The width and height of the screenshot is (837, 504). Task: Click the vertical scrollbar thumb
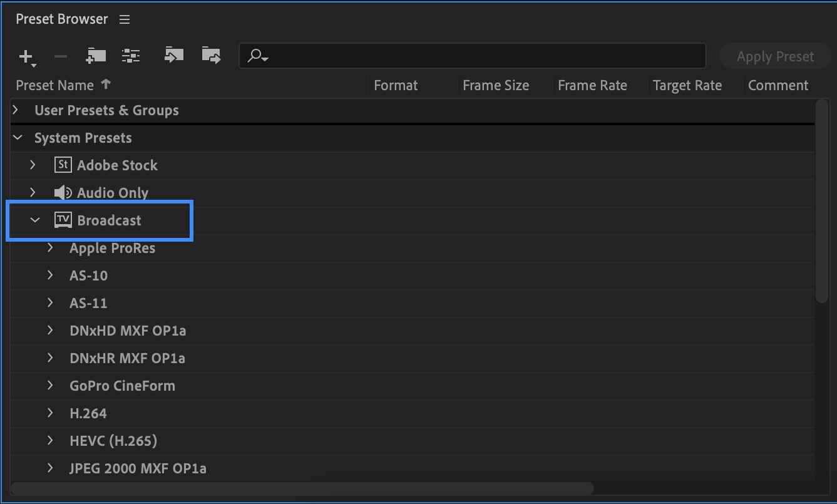(x=822, y=202)
